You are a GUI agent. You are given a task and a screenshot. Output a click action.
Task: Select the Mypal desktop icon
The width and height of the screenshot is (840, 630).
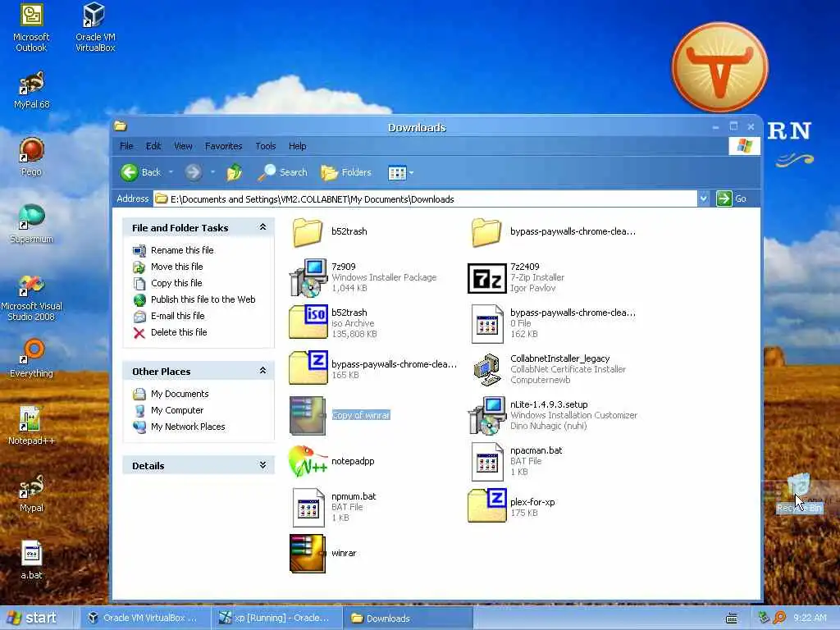click(31, 493)
